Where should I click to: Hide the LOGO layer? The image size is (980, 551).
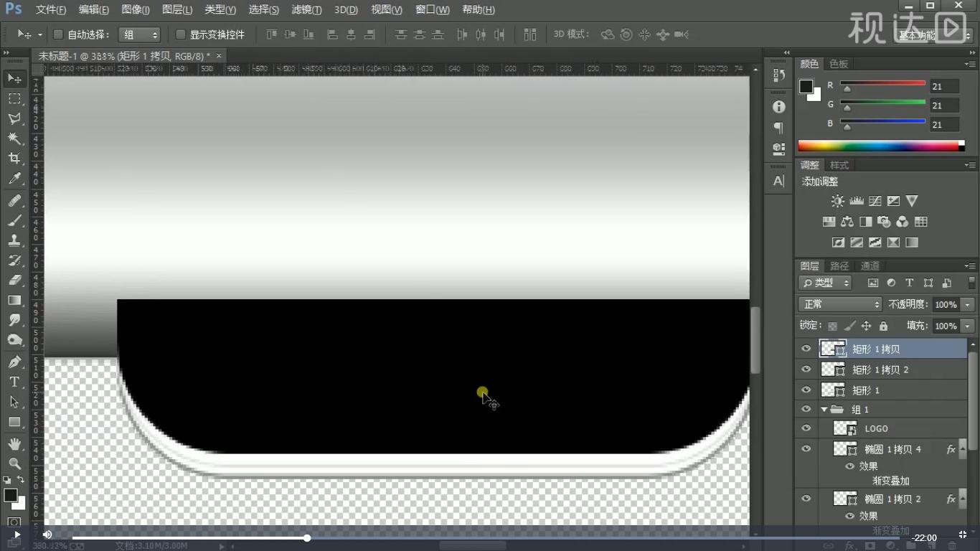coord(806,428)
